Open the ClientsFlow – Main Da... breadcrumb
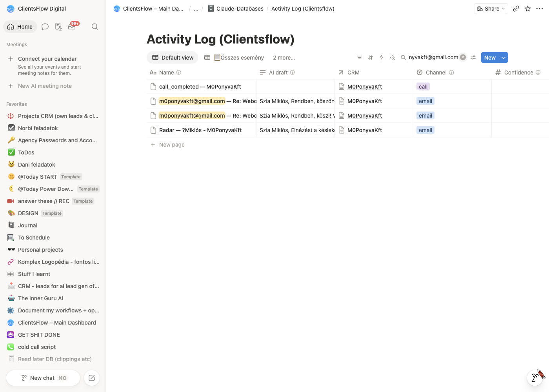 point(149,9)
